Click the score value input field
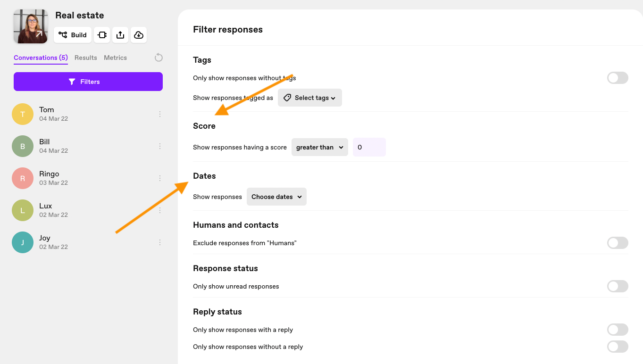The height and width of the screenshot is (364, 643). tap(369, 147)
